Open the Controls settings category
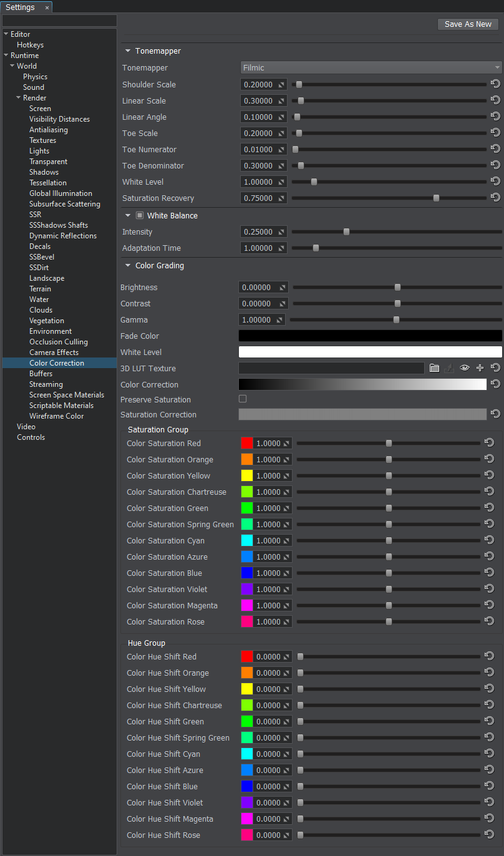The height and width of the screenshot is (856, 504). click(x=31, y=437)
